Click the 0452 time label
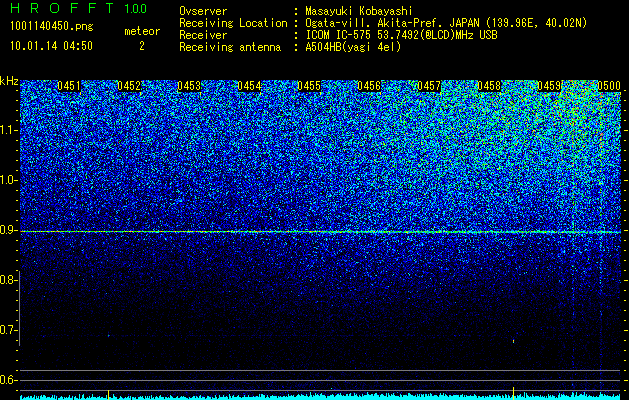The height and width of the screenshot is (400, 629). pyautogui.click(x=129, y=86)
